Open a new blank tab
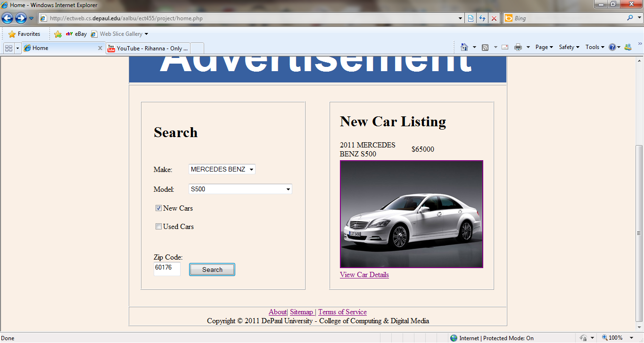Image resolution: width=644 pixels, height=343 pixels. click(197, 48)
